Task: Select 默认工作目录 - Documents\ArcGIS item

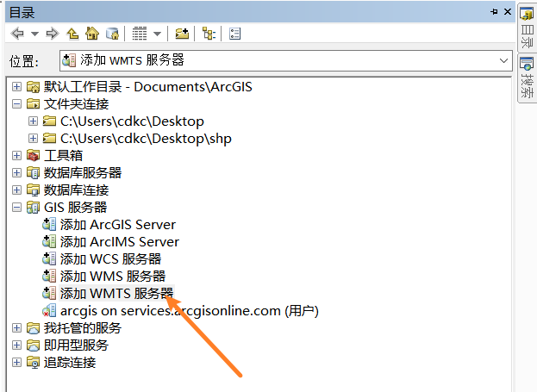Action: [x=148, y=87]
